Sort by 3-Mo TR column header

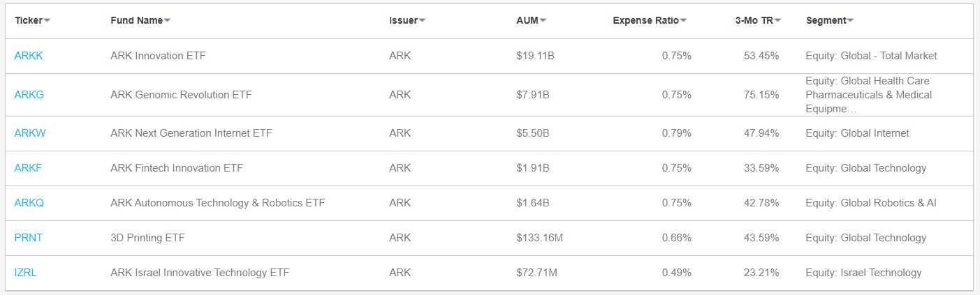[758, 20]
